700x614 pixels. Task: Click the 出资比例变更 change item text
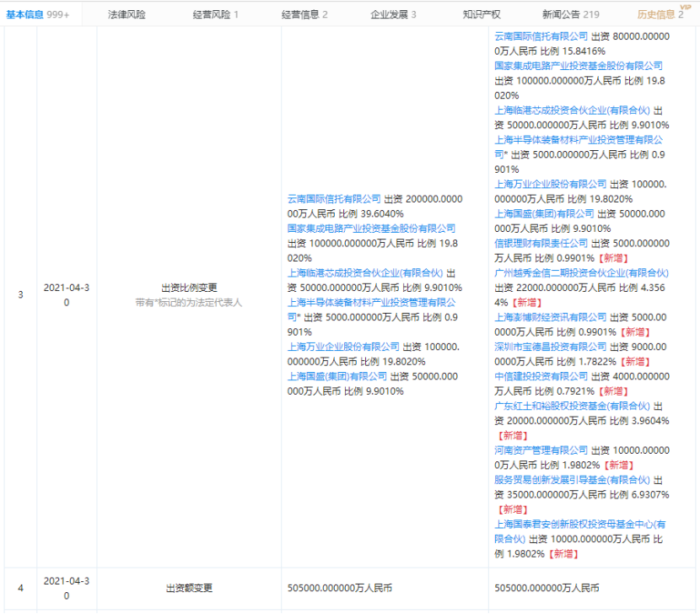tap(189, 288)
